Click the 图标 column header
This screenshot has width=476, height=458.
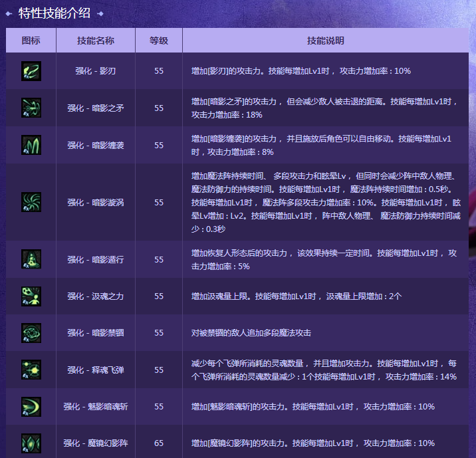point(31,41)
